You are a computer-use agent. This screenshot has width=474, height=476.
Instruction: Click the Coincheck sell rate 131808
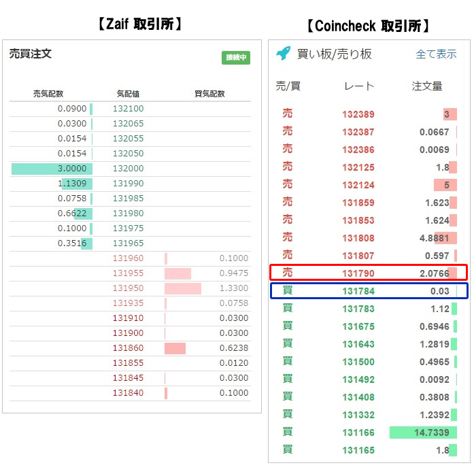click(358, 238)
